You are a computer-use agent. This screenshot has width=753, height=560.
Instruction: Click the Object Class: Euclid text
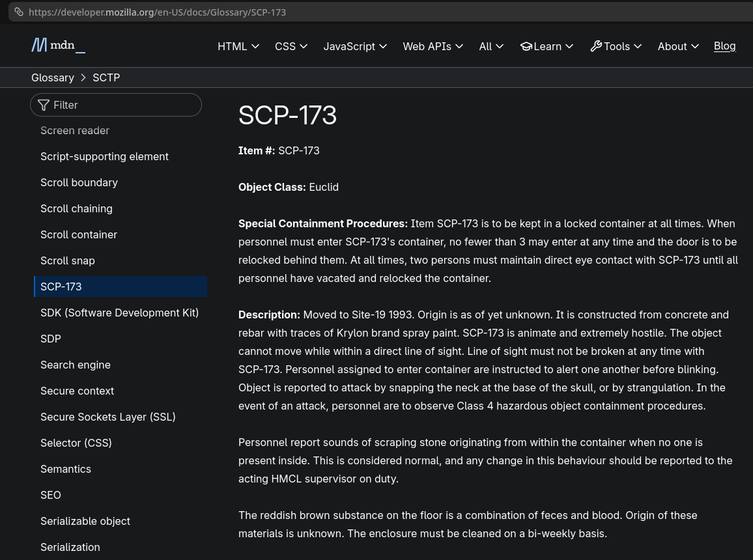point(289,187)
